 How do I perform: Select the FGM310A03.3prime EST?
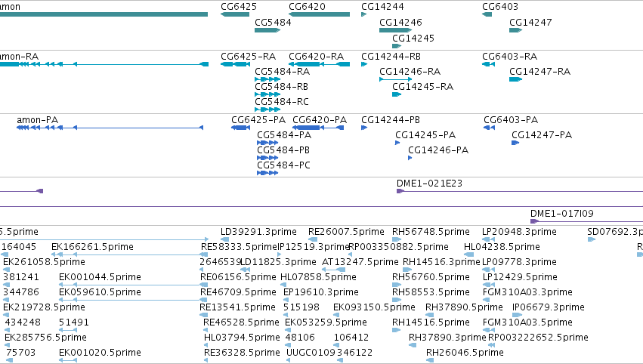488,300
